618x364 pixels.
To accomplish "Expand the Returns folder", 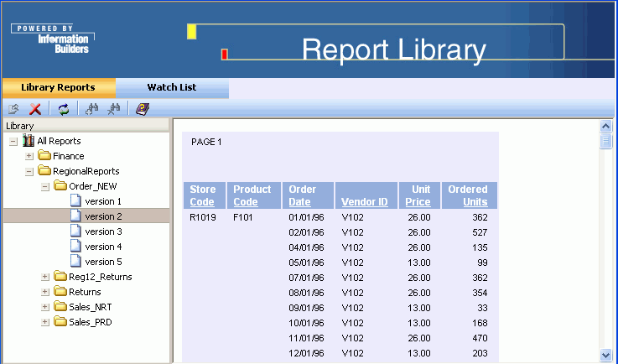I will (45, 292).
